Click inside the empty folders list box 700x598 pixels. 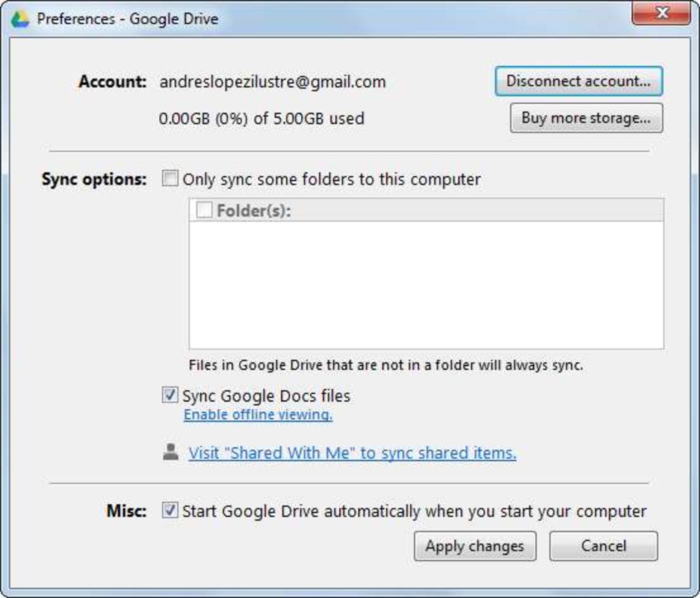tap(427, 285)
